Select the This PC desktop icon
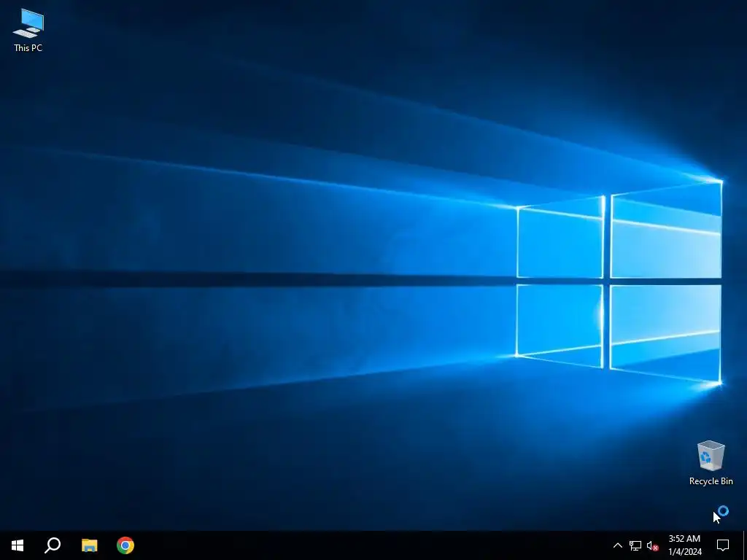The height and width of the screenshot is (560, 747). [x=28, y=29]
